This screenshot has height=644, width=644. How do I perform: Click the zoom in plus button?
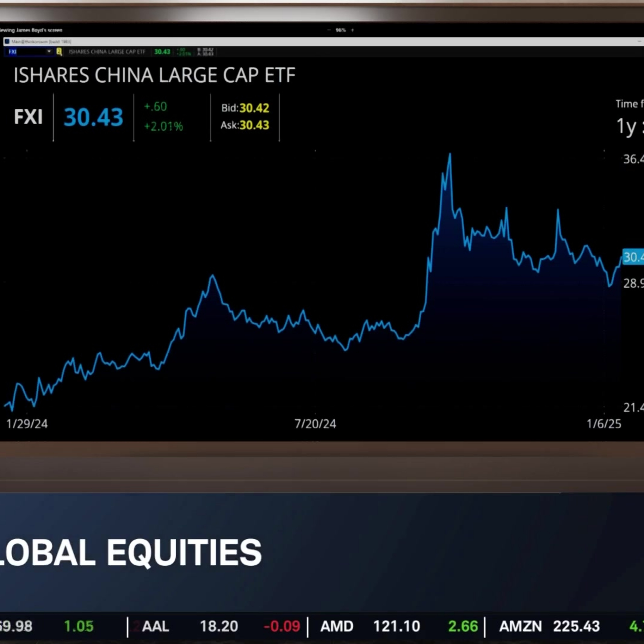[x=352, y=30]
